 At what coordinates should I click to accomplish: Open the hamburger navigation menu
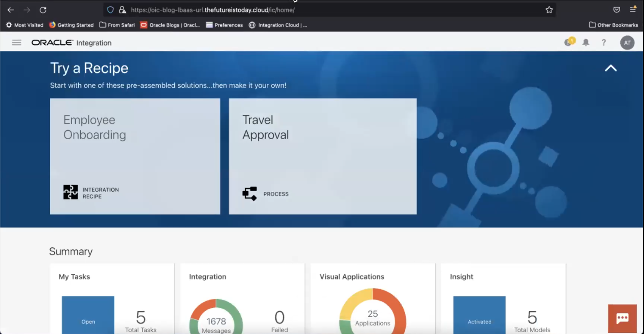pos(16,43)
